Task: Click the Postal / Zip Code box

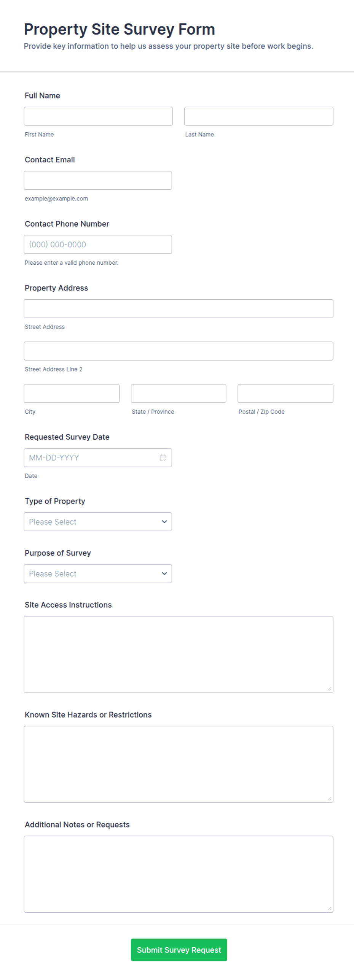Action: click(285, 393)
